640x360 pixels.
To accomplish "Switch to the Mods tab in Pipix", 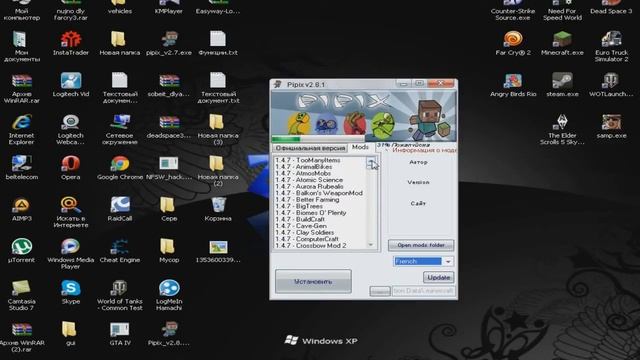I will point(360,147).
